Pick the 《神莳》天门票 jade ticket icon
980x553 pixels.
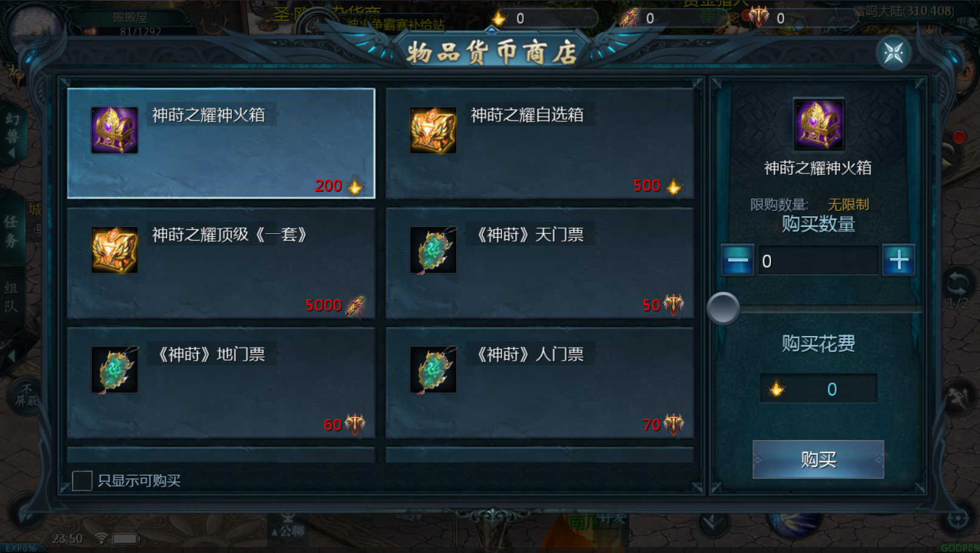coord(433,250)
